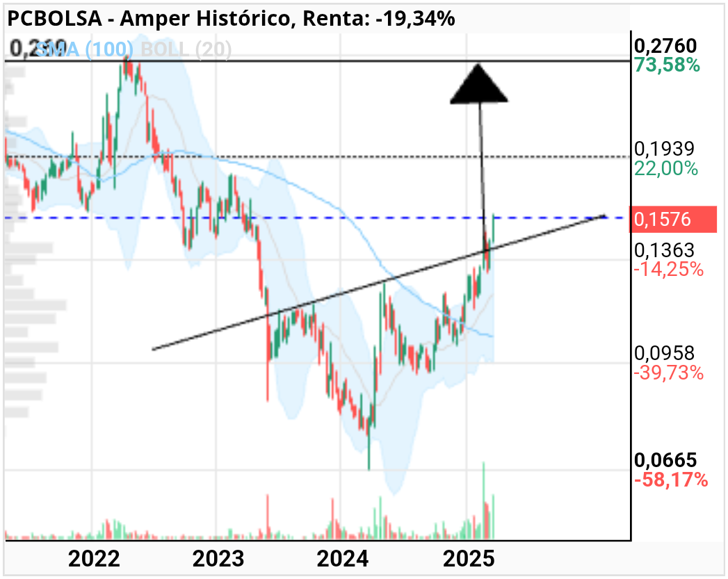Select the 2023 year axis label
The width and height of the screenshot is (728, 579).
218,559
